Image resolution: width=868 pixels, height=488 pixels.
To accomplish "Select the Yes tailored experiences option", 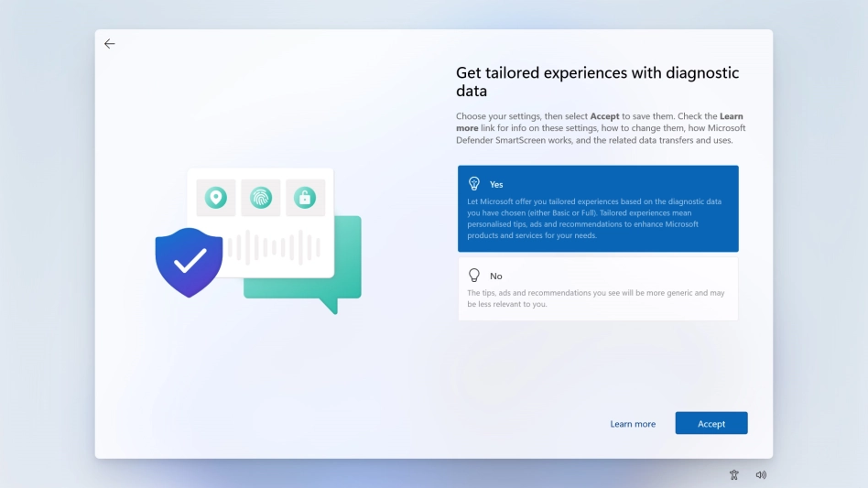I will click(x=598, y=209).
